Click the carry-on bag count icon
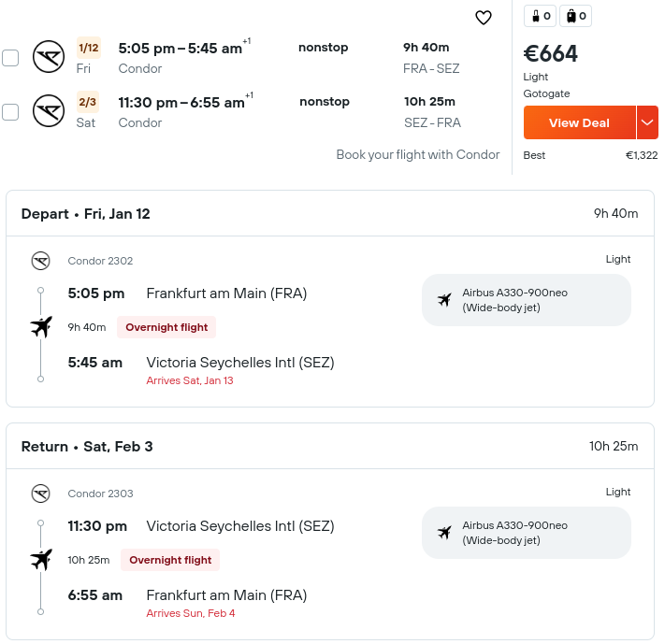 click(x=540, y=16)
